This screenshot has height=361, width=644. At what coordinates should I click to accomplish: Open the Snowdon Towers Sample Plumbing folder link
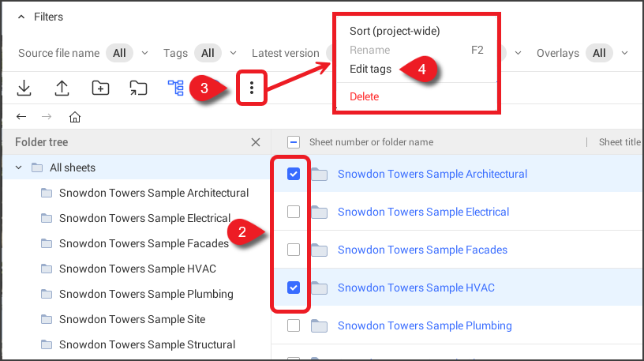pyautogui.click(x=425, y=325)
